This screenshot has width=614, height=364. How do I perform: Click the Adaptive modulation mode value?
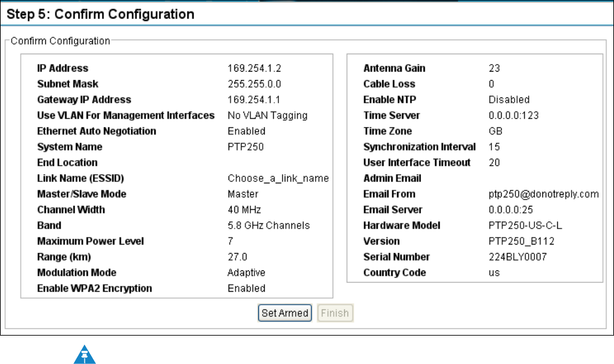tap(246, 272)
